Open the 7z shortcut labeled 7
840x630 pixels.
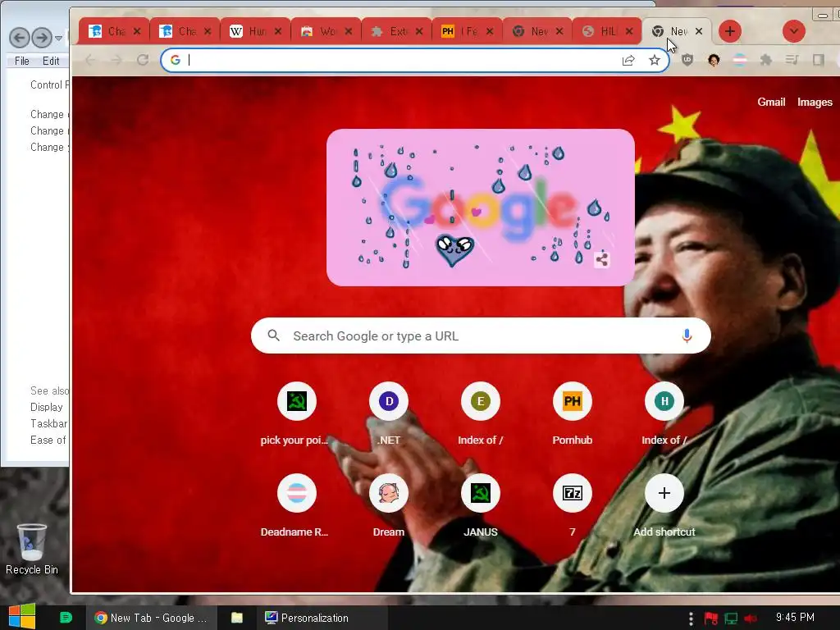pyautogui.click(x=572, y=493)
